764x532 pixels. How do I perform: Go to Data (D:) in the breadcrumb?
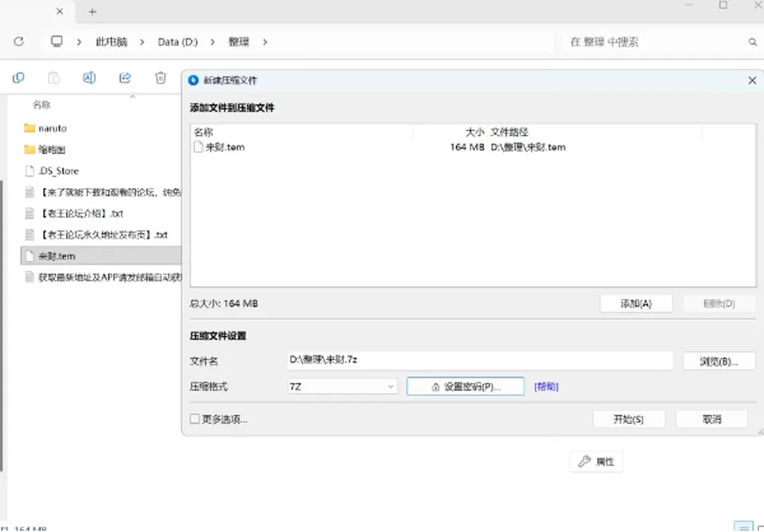(x=177, y=42)
